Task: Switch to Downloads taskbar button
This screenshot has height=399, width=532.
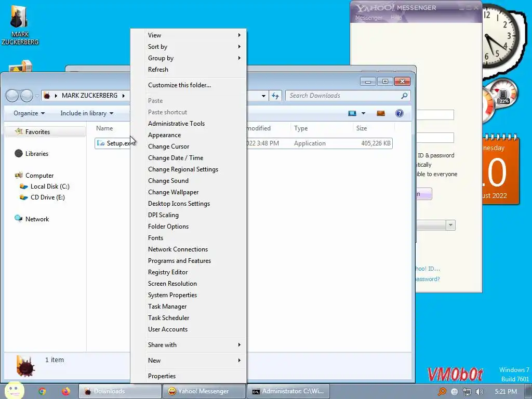Action: pyautogui.click(x=120, y=391)
